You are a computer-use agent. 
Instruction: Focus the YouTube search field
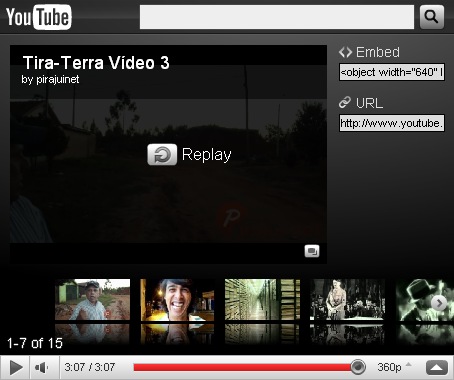(x=277, y=17)
